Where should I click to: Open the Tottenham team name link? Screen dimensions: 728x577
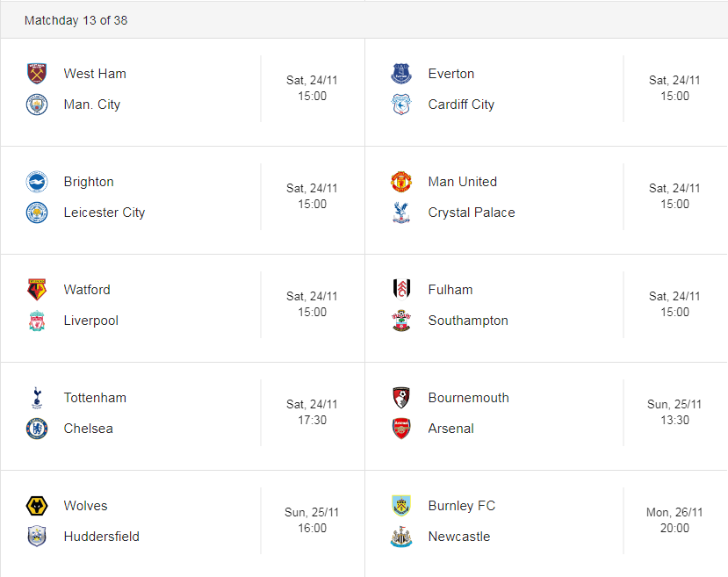click(x=95, y=398)
